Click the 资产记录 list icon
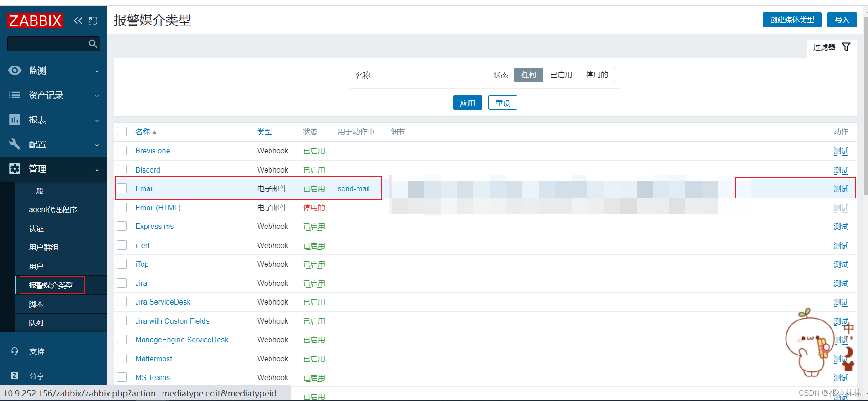 15,95
